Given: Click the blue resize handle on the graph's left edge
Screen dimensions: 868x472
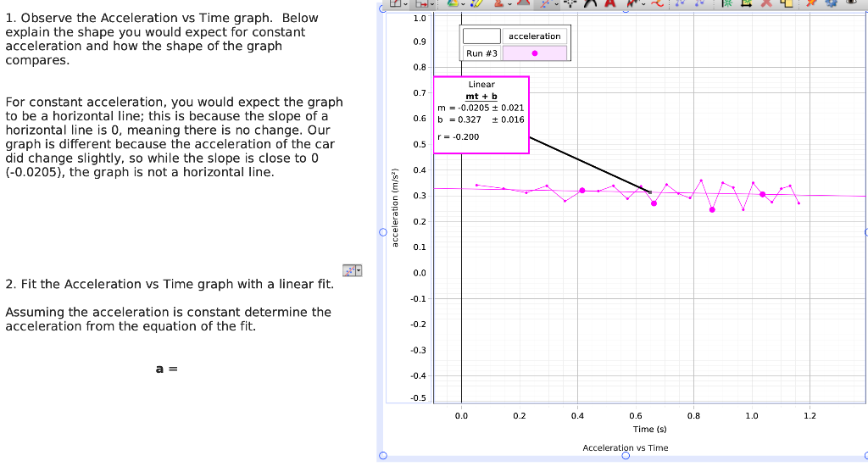Looking at the screenshot, I should tap(382, 232).
